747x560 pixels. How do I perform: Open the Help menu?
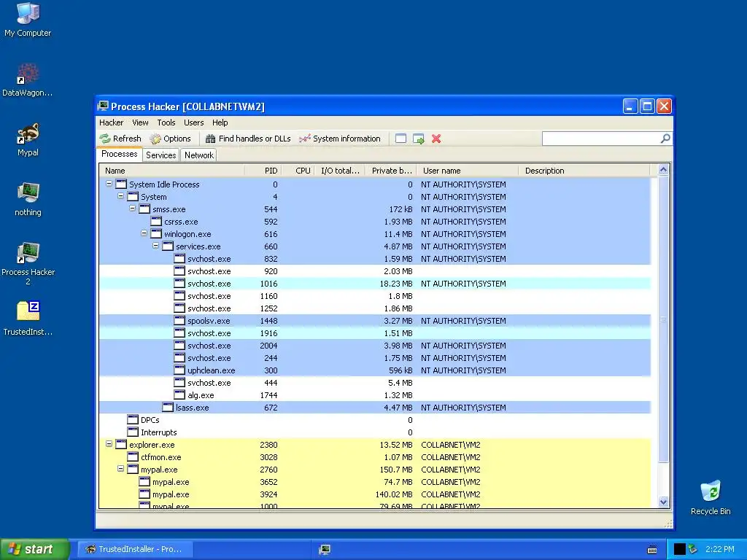tap(220, 122)
